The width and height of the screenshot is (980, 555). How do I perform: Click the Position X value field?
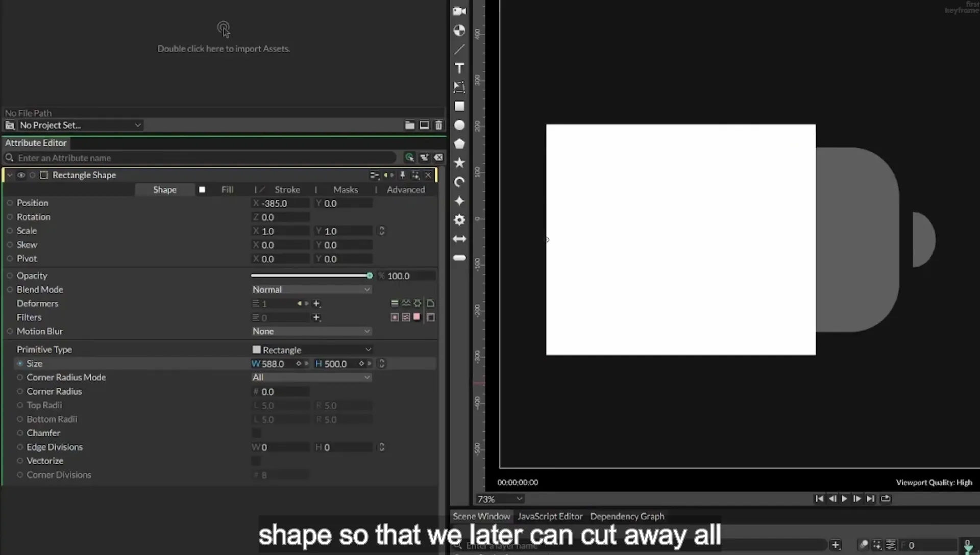click(281, 203)
